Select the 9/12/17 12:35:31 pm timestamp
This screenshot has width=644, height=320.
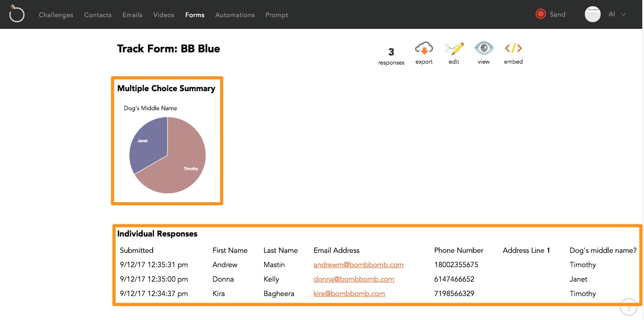tap(154, 265)
